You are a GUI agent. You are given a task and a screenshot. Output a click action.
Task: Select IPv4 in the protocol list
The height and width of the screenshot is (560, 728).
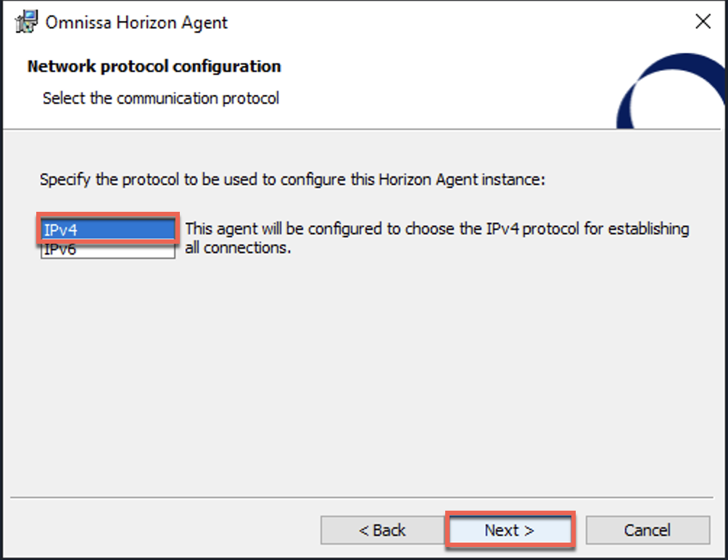(x=108, y=229)
